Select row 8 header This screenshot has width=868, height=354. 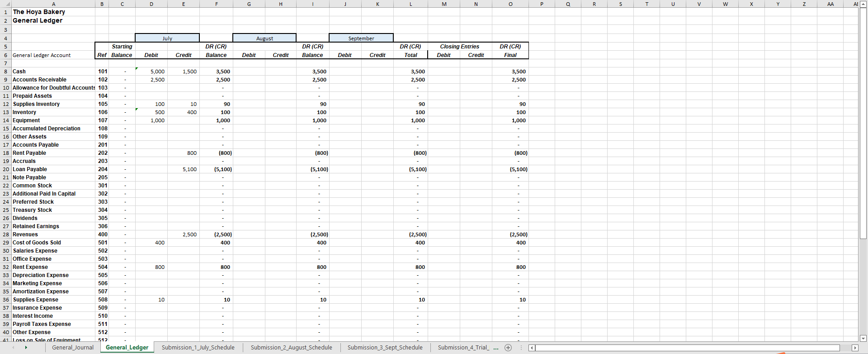pyautogui.click(x=5, y=72)
